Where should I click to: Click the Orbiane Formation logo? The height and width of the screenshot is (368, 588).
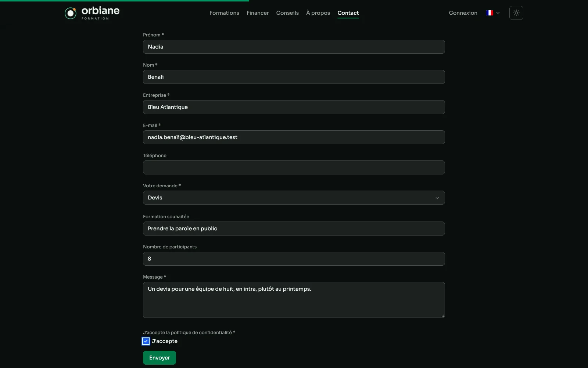pos(92,13)
